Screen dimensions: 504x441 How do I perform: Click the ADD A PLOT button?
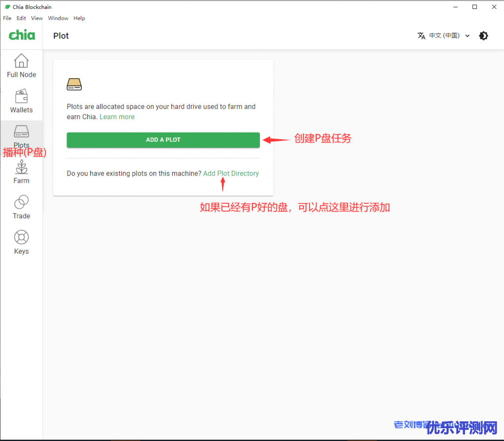click(163, 140)
